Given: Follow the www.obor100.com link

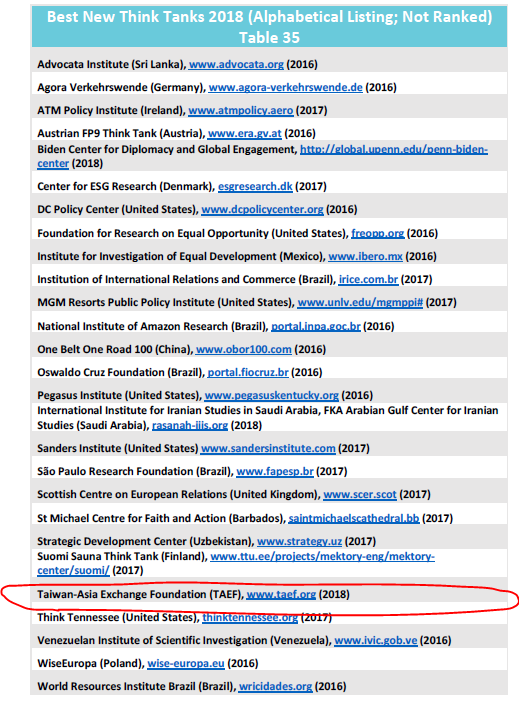Looking at the screenshot, I should tap(244, 349).
